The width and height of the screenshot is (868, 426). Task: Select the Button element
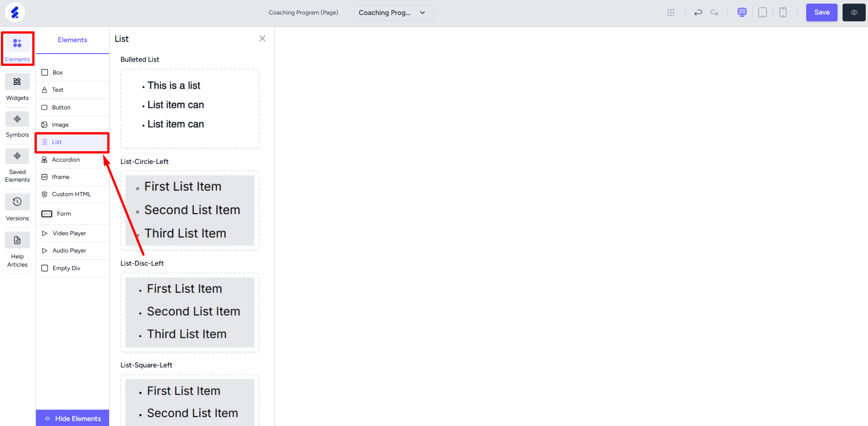click(72, 108)
